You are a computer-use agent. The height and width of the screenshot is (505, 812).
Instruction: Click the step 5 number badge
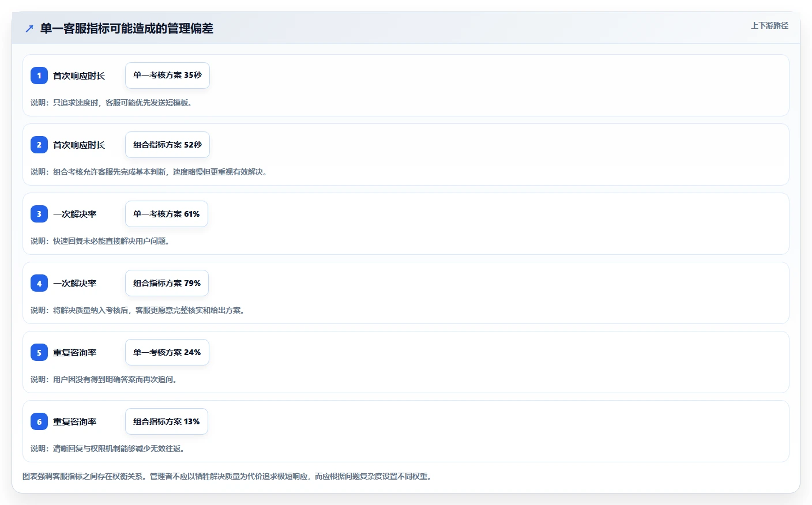(x=39, y=352)
